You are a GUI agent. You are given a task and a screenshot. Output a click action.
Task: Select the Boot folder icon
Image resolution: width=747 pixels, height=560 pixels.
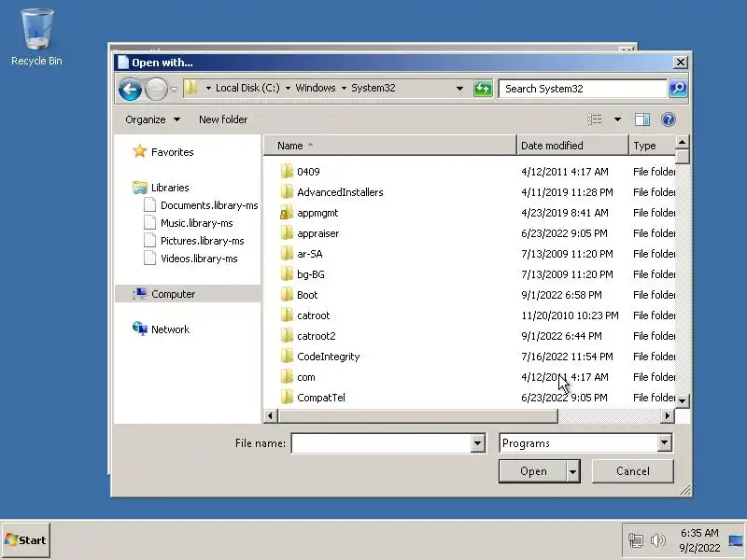(287, 295)
